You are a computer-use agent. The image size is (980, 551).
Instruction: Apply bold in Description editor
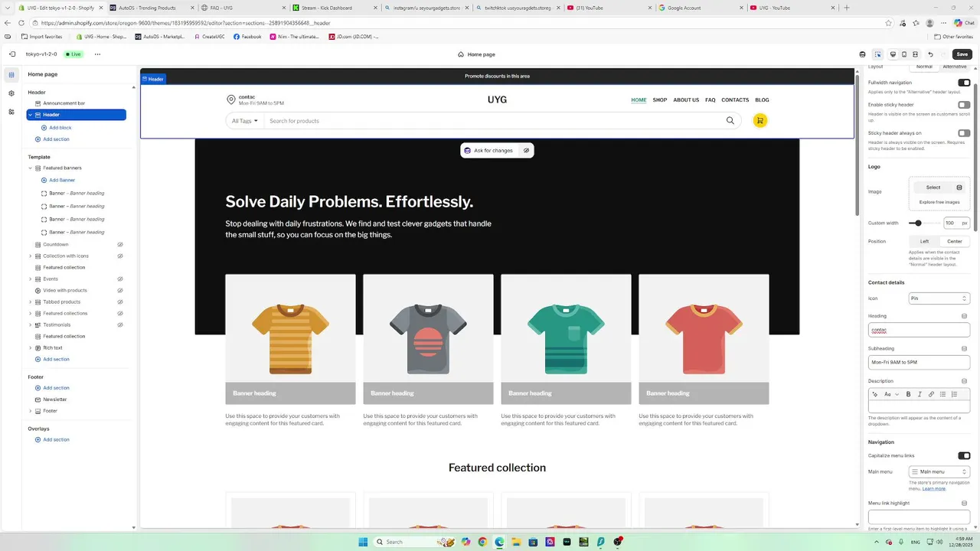pyautogui.click(x=909, y=394)
